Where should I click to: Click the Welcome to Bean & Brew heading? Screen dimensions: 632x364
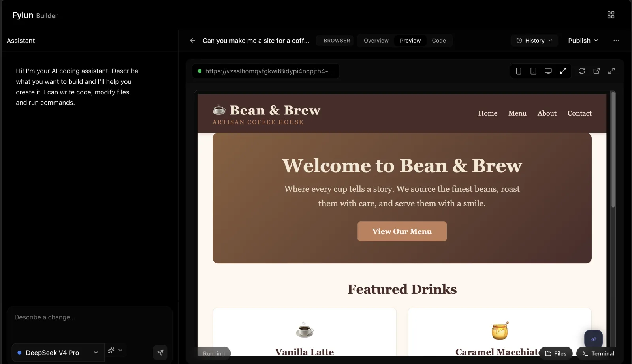(x=402, y=165)
